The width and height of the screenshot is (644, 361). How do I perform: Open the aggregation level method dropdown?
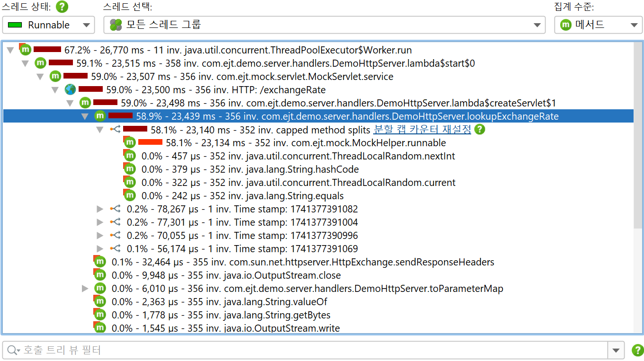pyautogui.click(x=599, y=25)
